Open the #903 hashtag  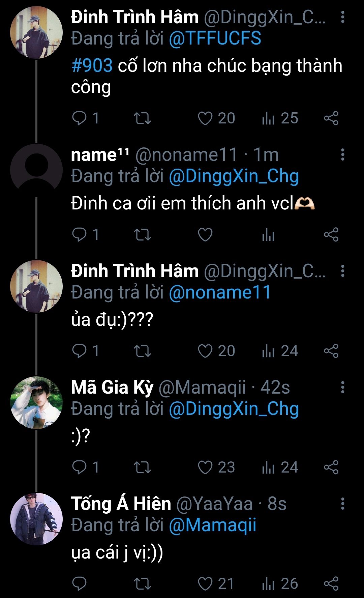pos(92,65)
